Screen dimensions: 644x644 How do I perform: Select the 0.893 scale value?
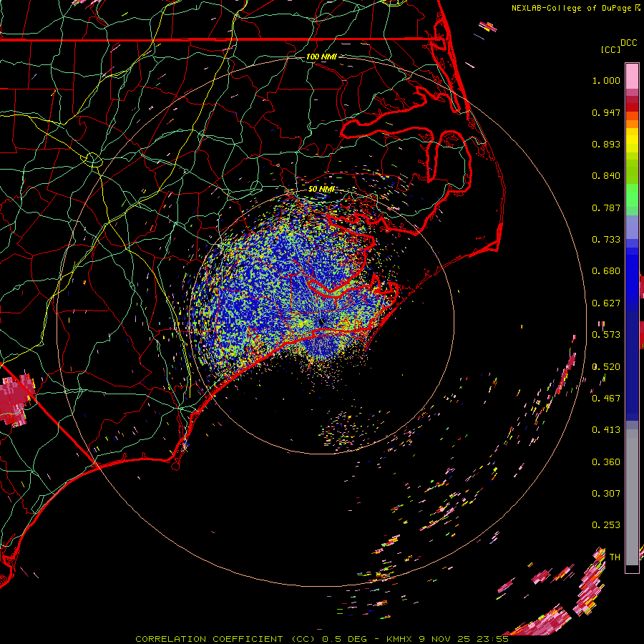[x=606, y=144]
